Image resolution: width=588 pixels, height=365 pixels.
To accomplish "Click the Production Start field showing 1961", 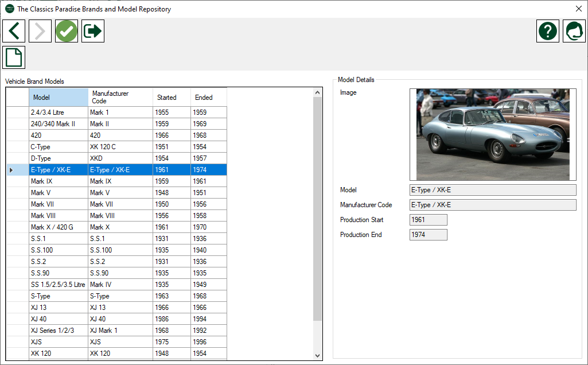I will click(429, 220).
